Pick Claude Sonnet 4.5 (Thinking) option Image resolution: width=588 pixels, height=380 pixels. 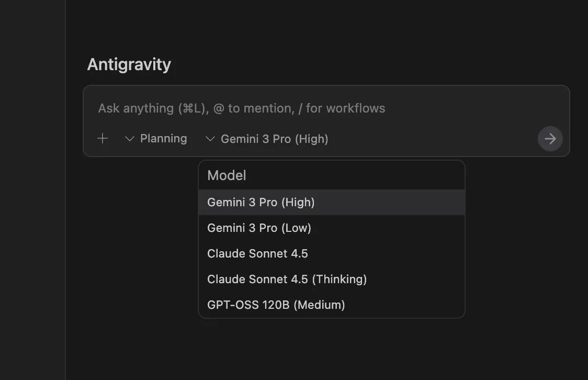(287, 280)
